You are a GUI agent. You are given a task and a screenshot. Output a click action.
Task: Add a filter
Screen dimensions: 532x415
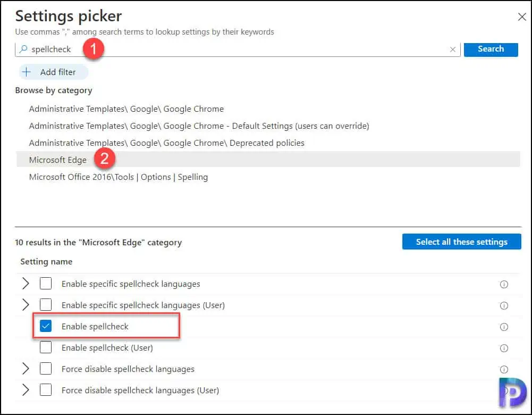(x=53, y=72)
